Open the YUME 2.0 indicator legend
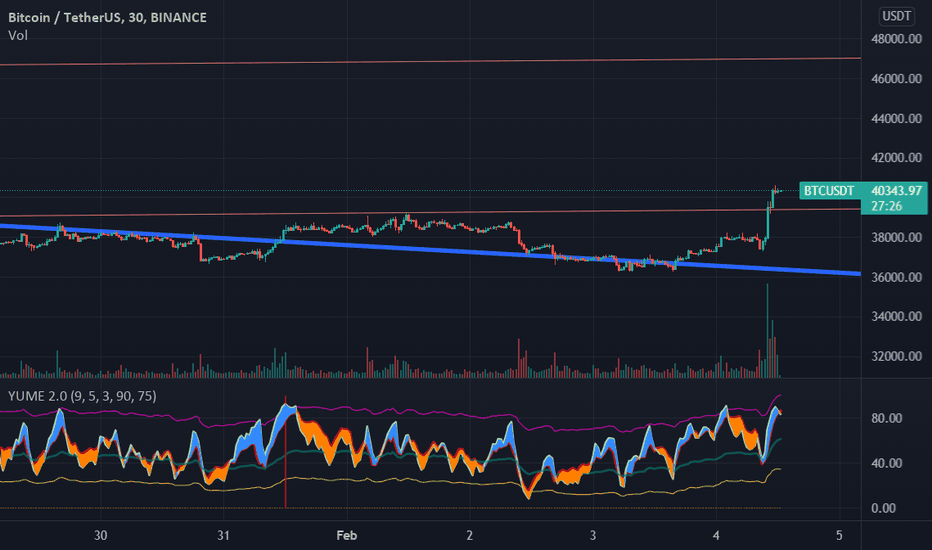Image resolution: width=932 pixels, height=550 pixels. 82,396
